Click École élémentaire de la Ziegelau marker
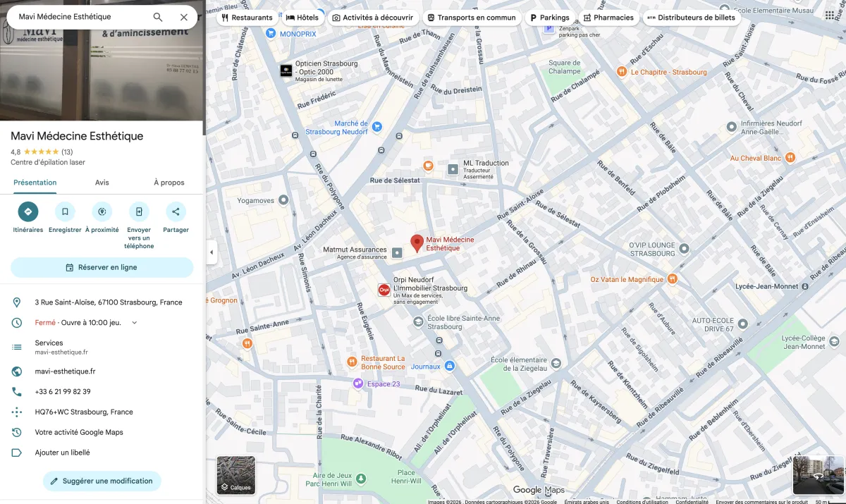This screenshot has width=846, height=504. pos(556,364)
